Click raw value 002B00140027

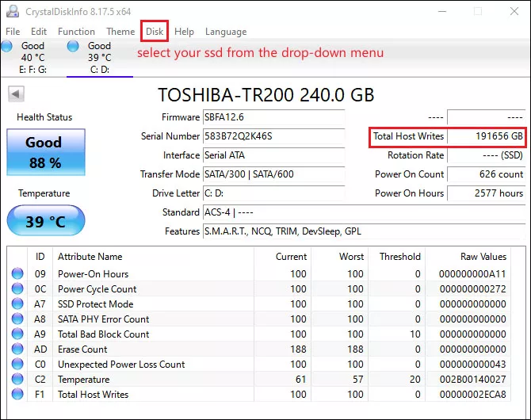[473, 380]
